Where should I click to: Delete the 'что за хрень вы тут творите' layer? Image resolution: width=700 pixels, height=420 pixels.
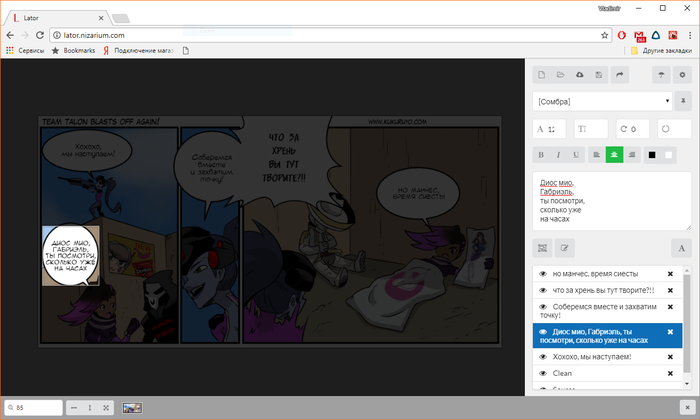coord(670,291)
